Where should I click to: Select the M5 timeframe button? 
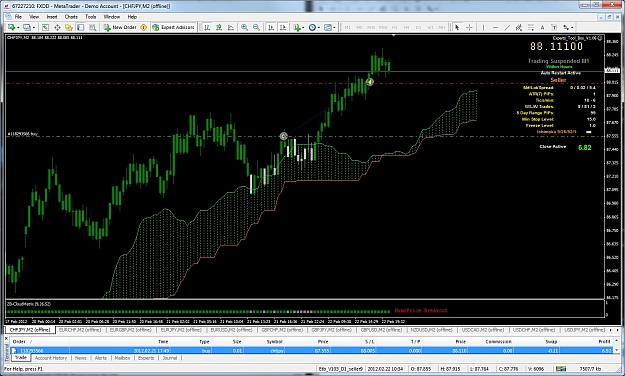359,27
